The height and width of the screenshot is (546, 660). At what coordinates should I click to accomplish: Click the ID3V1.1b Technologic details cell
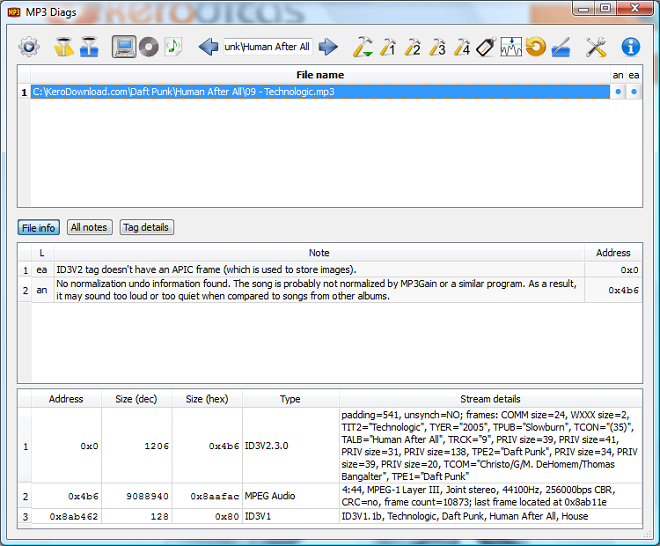pyautogui.click(x=490, y=516)
